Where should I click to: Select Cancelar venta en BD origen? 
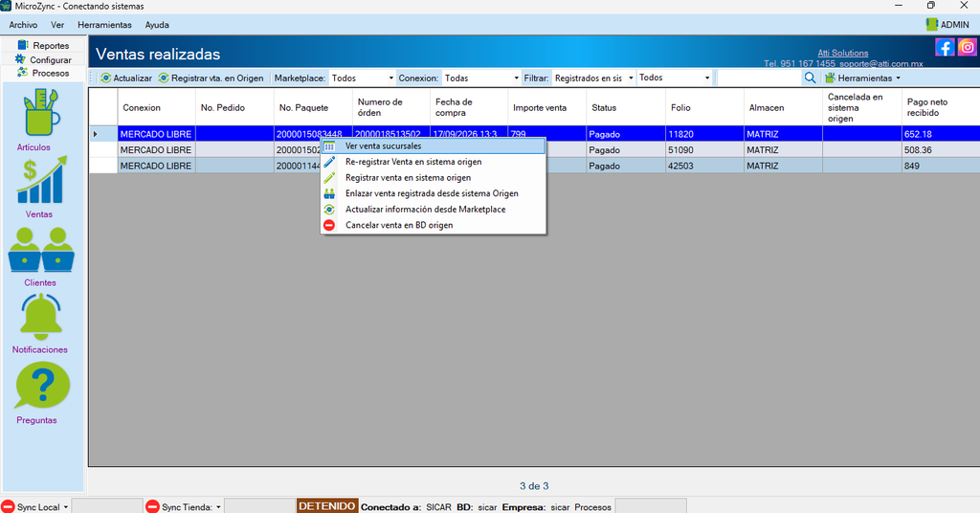[x=434, y=225]
